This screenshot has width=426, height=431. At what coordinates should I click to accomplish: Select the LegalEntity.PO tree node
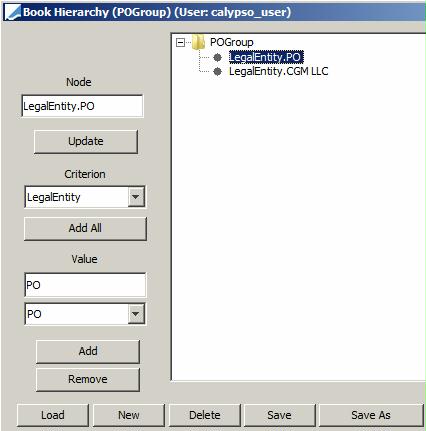pyautogui.click(x=266, y=57)
